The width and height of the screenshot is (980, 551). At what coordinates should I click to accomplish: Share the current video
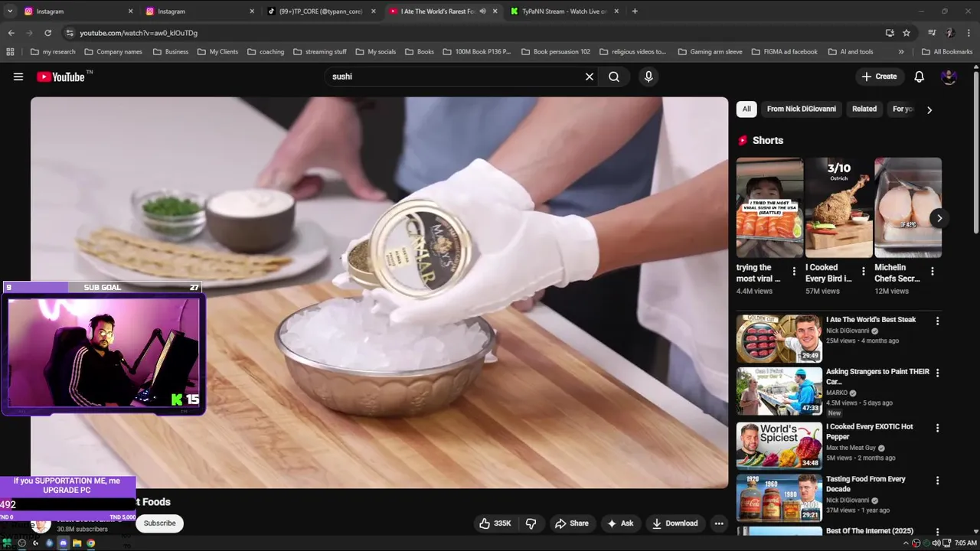(572, 523)
